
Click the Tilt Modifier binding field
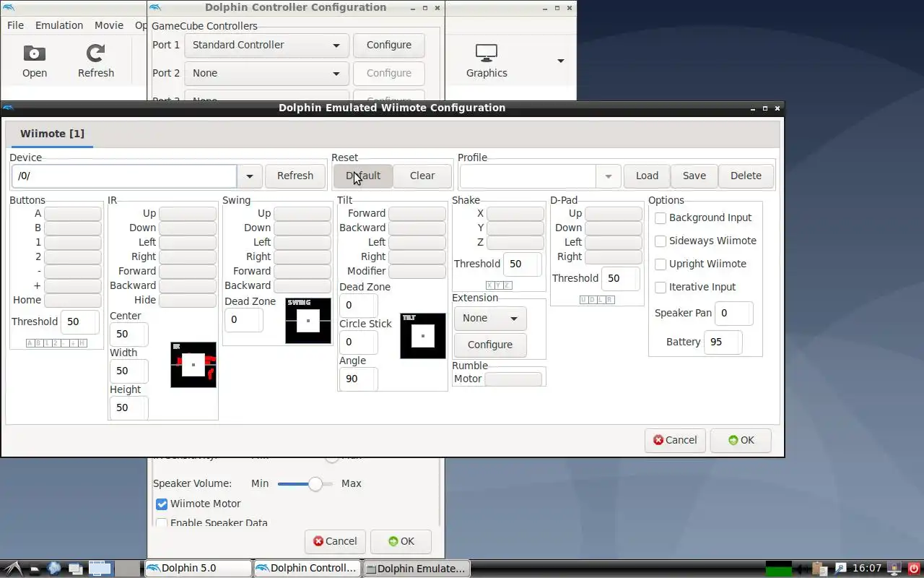click(x=417, y=271)
